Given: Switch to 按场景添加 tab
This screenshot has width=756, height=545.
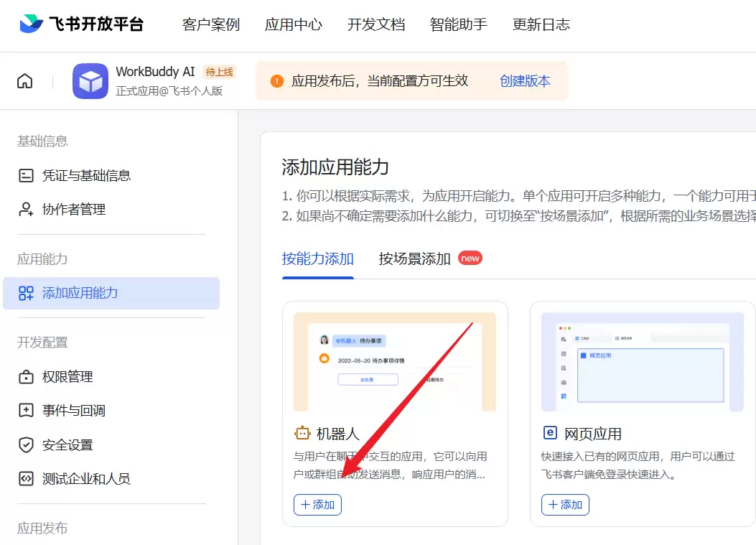Looking at the screenshot, I should (415, 259).
